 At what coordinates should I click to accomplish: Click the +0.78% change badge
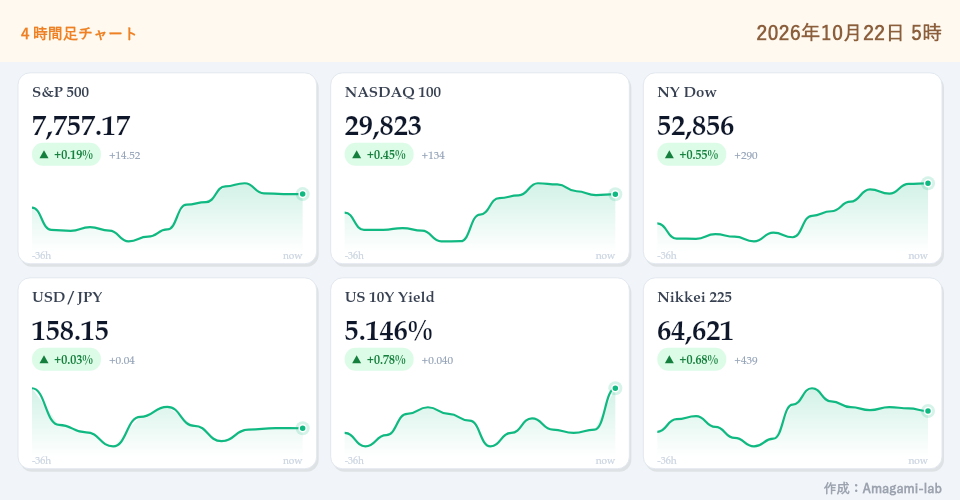[379, 360]
